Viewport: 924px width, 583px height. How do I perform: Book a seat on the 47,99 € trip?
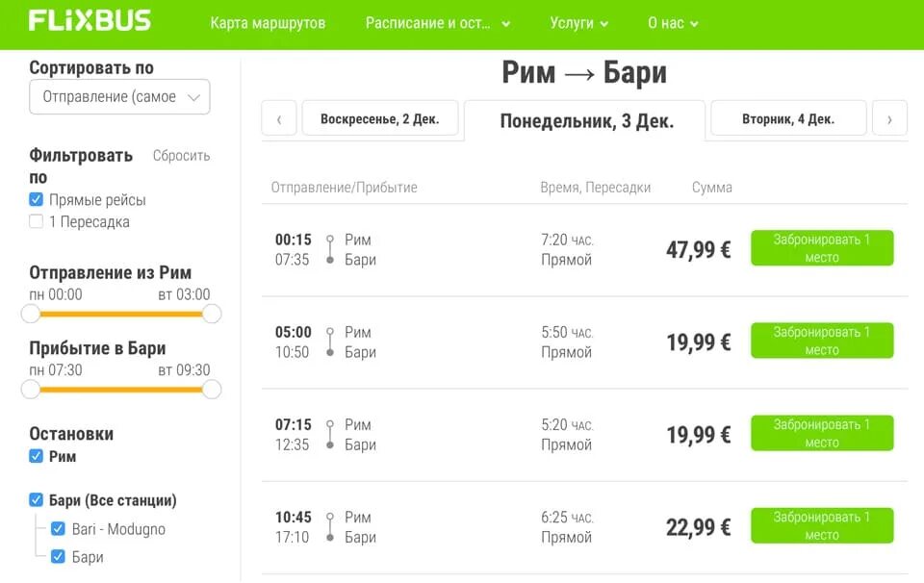(822, 248)
